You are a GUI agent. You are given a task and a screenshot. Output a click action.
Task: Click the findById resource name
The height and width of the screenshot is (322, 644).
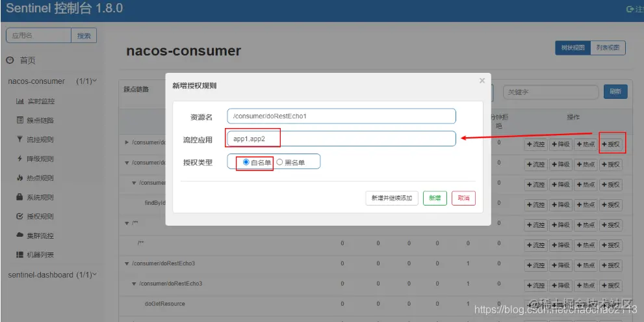click(155, 203)
